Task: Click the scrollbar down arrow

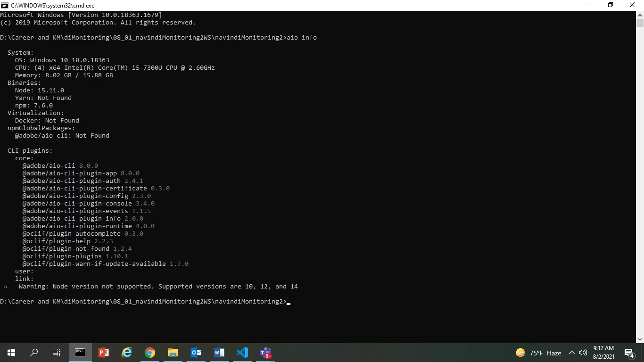Action: click(x=640, y=339)
